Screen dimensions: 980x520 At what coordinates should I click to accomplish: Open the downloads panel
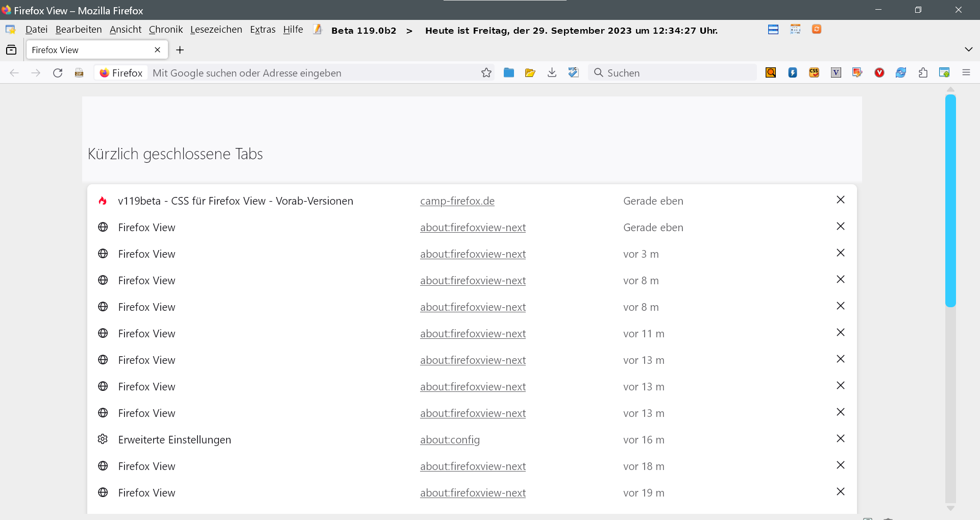pos(552,73)
